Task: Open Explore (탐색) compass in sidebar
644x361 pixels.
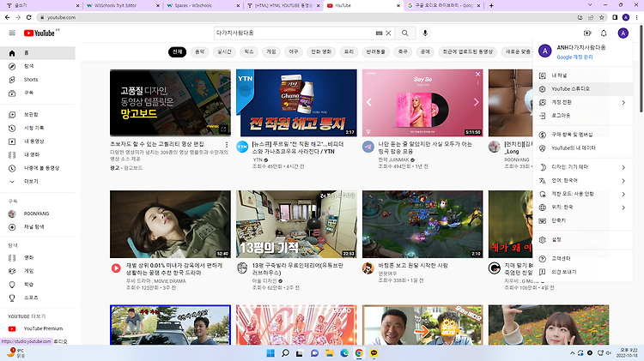Action: click(38, 66)
